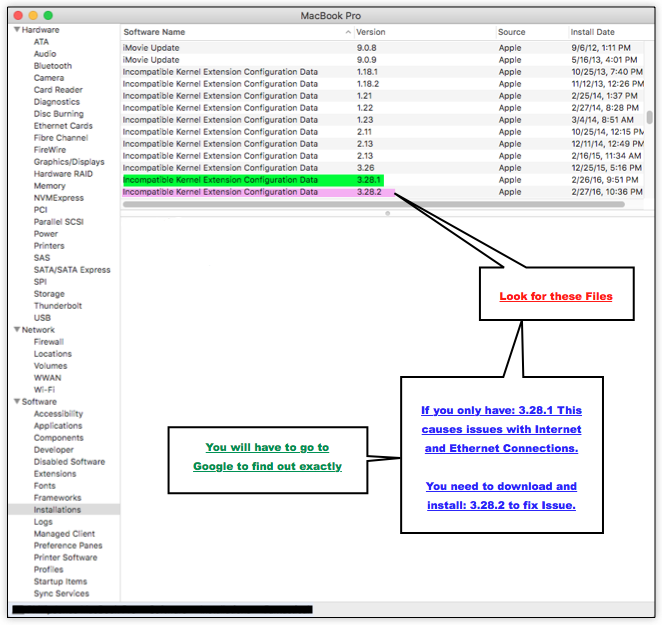Click the vertical scrollbar of installations table
Screen dimensions: 662x625
tap(649, 117)
